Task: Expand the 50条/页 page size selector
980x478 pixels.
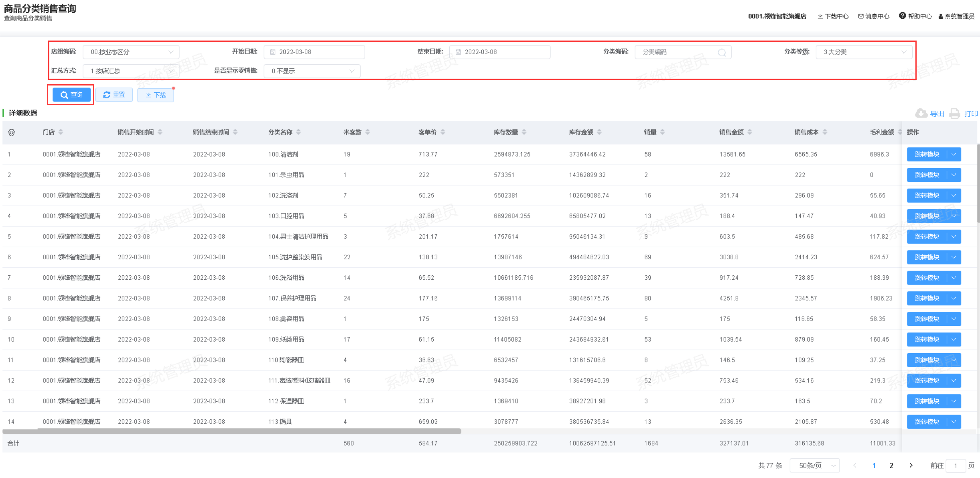Action: 814,466
